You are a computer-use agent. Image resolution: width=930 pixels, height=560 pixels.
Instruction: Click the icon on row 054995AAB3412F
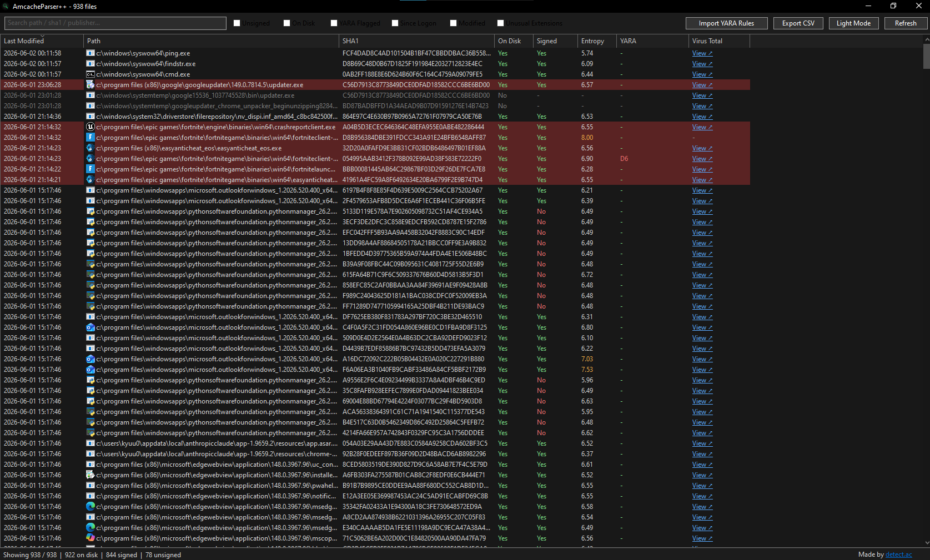click(x=90, y=159)
